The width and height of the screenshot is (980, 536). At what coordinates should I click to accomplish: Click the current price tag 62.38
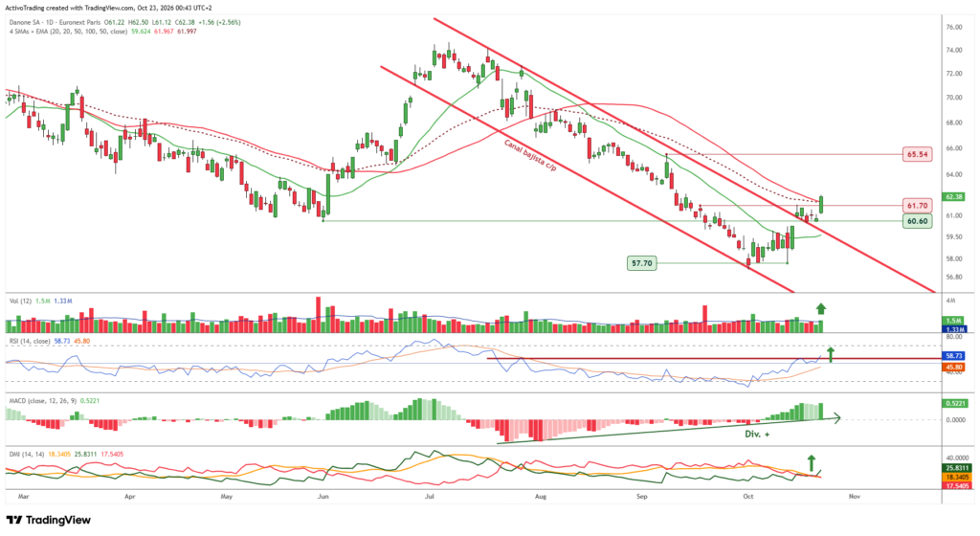tap(954, 197)
